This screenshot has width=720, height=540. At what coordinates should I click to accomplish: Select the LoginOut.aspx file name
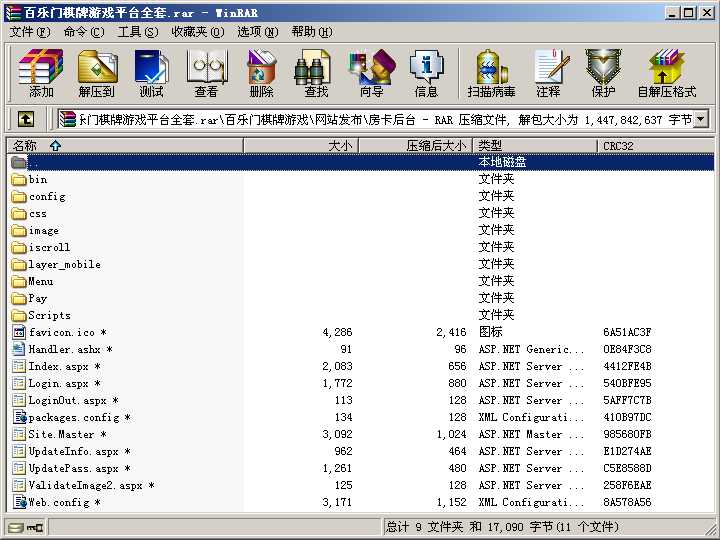68,400
